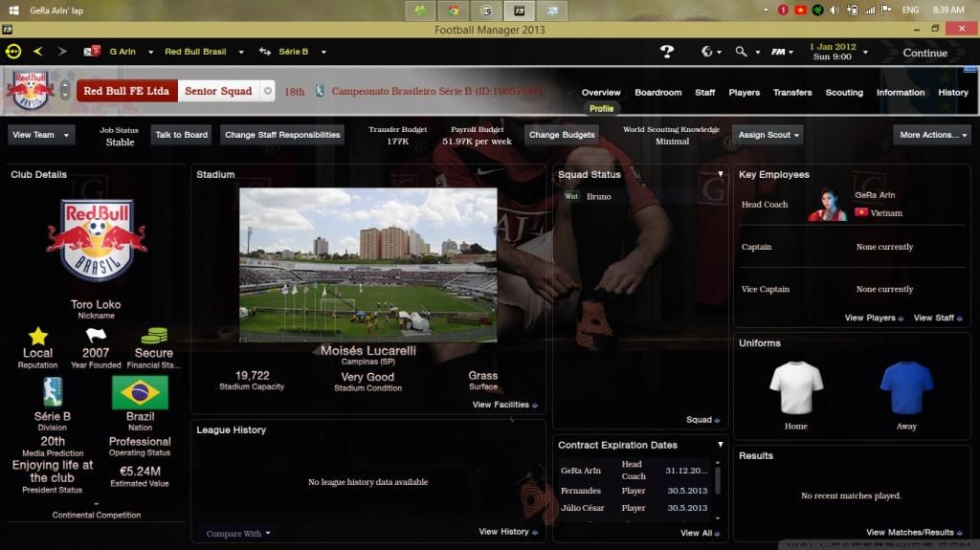Click the Change Budgets button

click(x=562, y=135)
